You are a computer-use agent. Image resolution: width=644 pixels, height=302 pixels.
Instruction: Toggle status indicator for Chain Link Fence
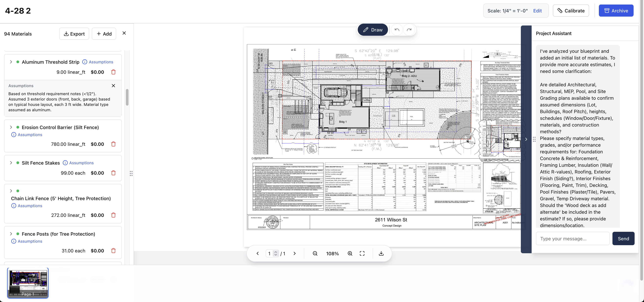pyautogui.click(x=18, y=191)
